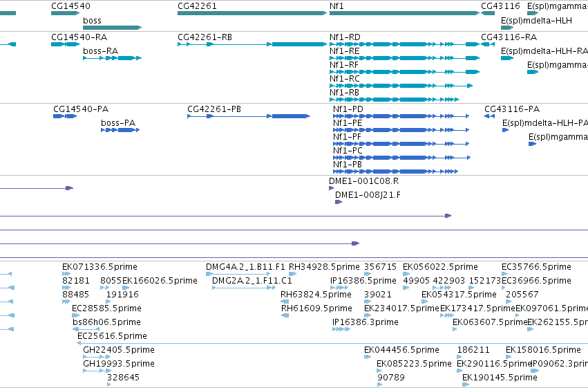The height and width of the screenshot is (388, 588).
Task: Click the boss-RA transcript
Action: tap(112, 58)
